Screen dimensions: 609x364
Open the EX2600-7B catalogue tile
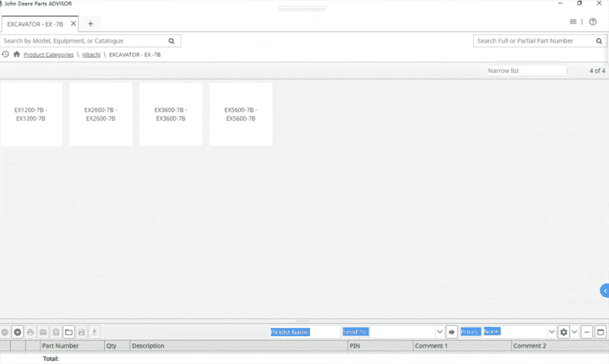click(101, 114)
